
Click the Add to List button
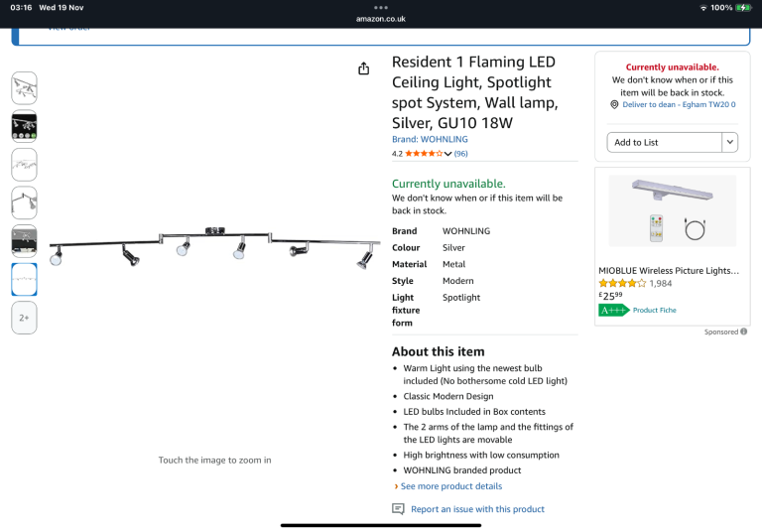click(x=663, y=142)
